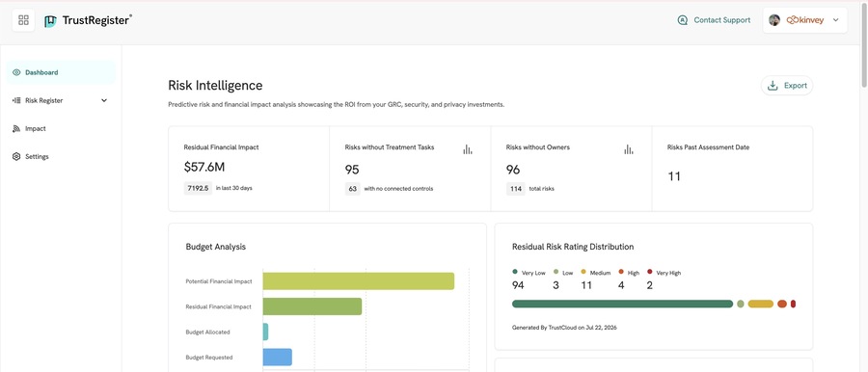Click the Generated By TrustCloud note
The height and width of the screenshot is (372, 868).
pyautogui.click(x=564, y=328)
